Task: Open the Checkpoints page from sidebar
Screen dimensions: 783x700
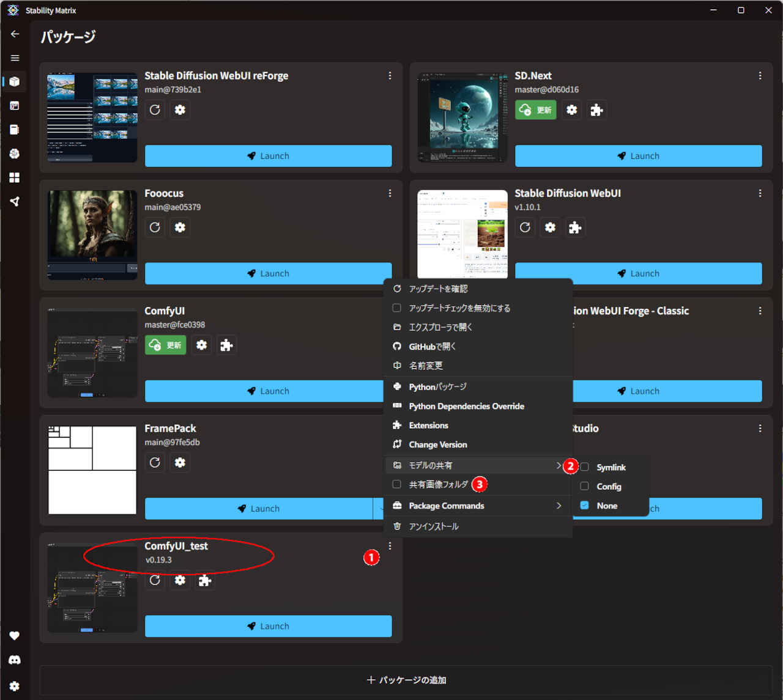Action: tap(15, 130)
